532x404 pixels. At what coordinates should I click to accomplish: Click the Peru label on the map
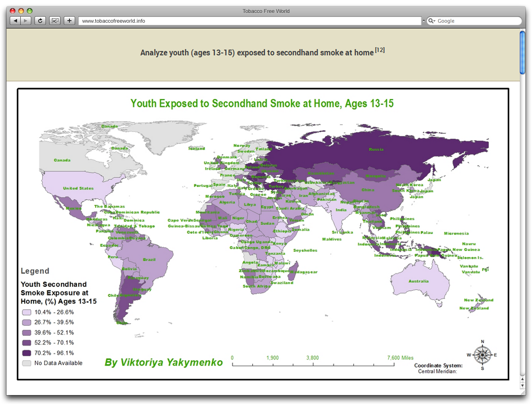113,257
